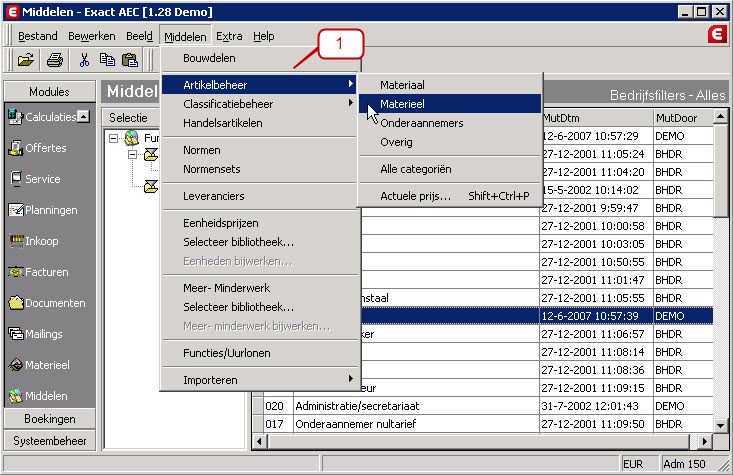The width and height of the screenshot is (733, 475).
Task: Collapse the first sub-folder tree node
Action: pyautogui.click(x=133, y=154)
